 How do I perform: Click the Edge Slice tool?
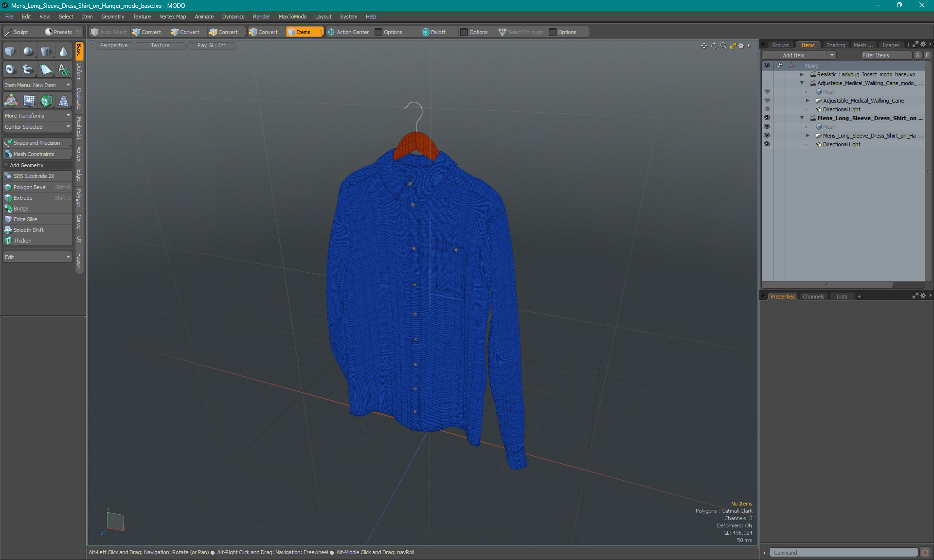click(38, 219)
